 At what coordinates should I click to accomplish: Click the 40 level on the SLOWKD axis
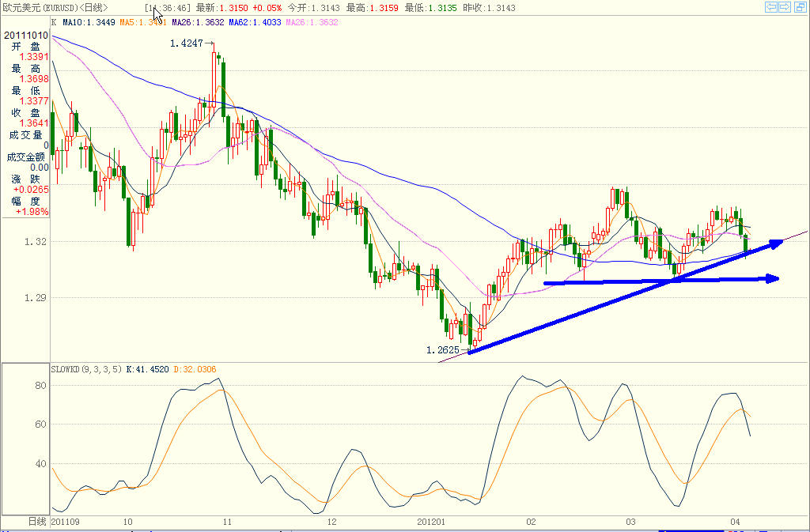pos(40,463)
